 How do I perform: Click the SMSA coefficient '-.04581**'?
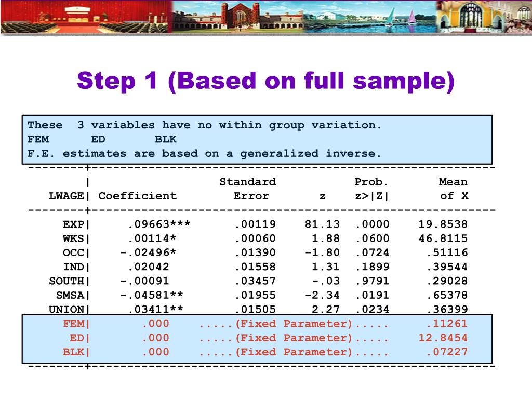pyautogui.click(x=152, y=296)
